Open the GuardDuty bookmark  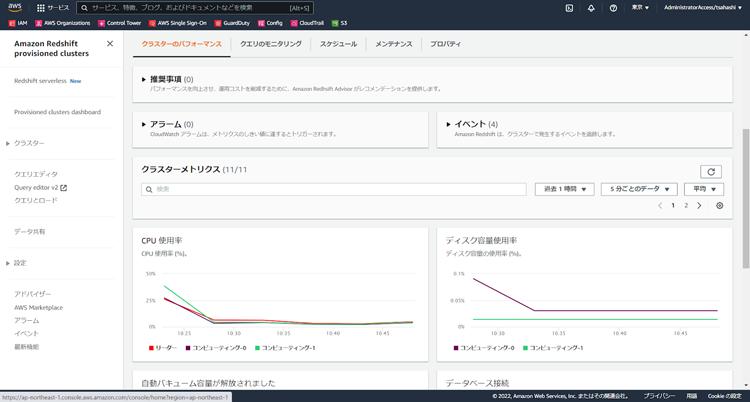pyautogui.click(x=232, y=23)
